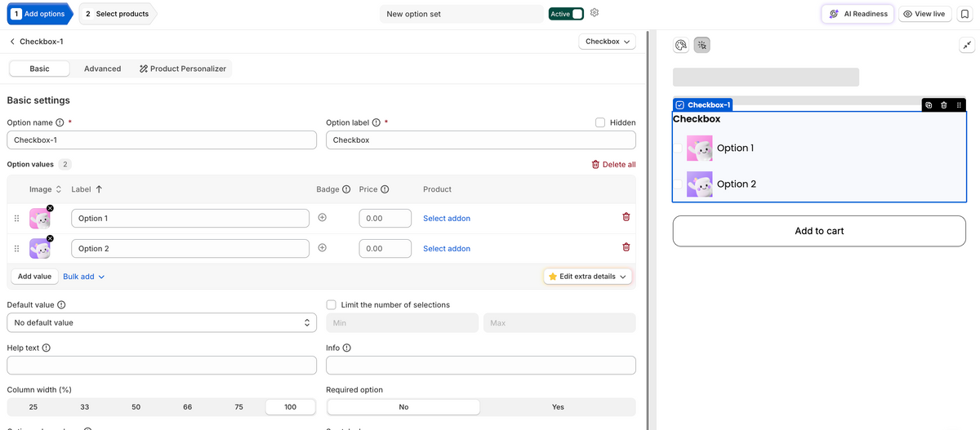Focus the Option label input field

coord(481,140)
